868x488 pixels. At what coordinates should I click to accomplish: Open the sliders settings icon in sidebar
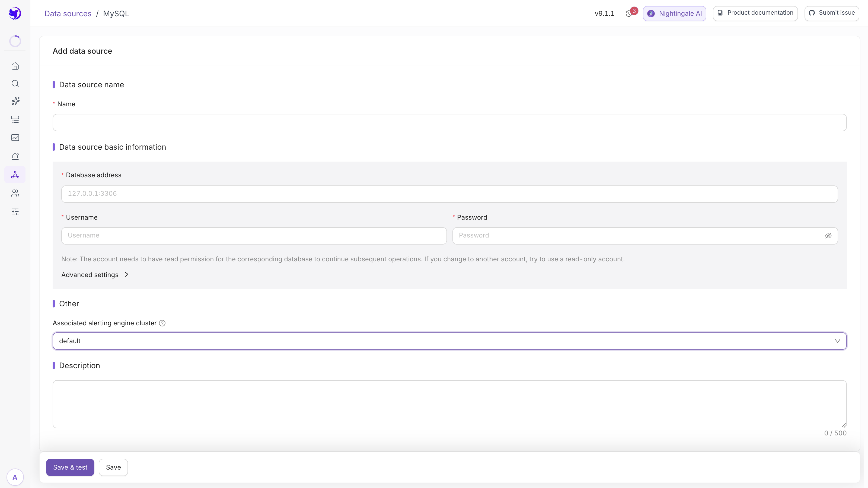(15, 211)
